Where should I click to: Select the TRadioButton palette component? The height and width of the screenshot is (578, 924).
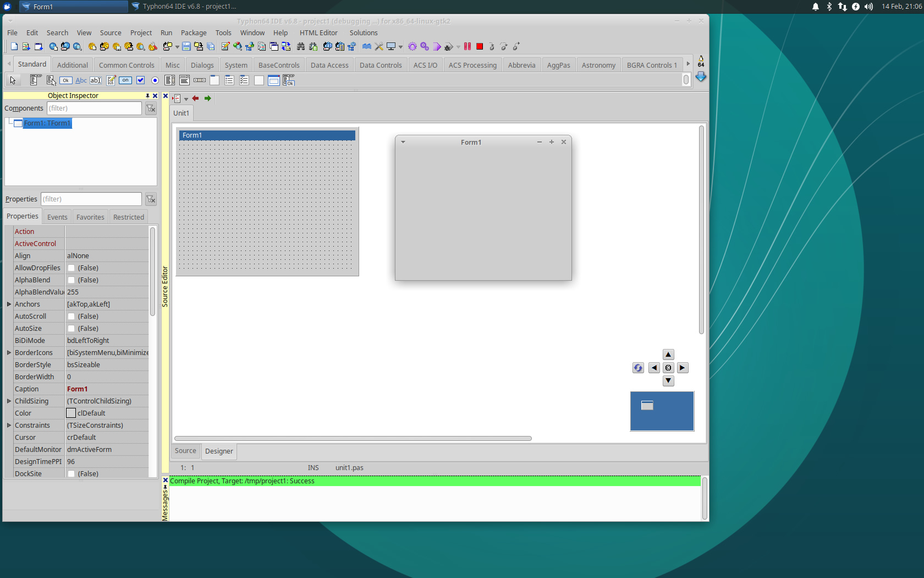[x=155, y=80]
